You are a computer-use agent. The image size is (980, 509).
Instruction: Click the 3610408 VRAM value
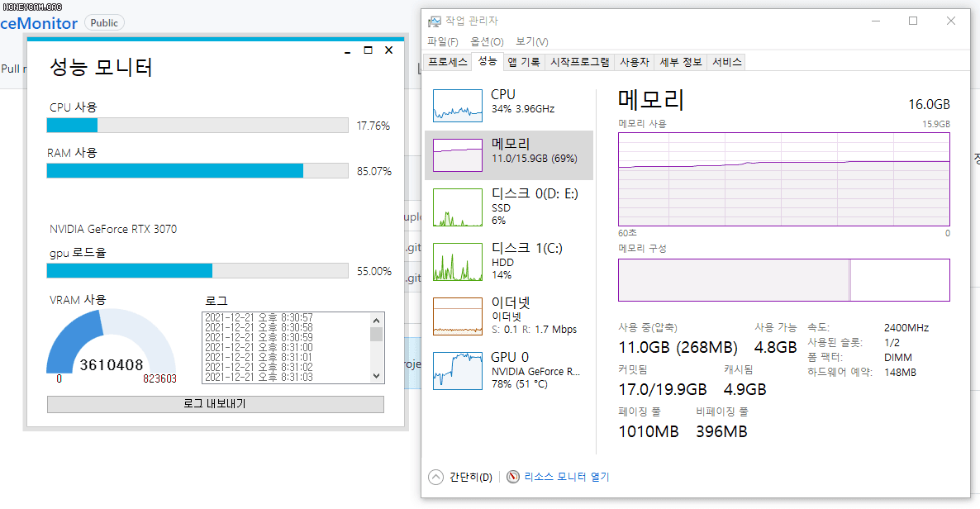112,365
